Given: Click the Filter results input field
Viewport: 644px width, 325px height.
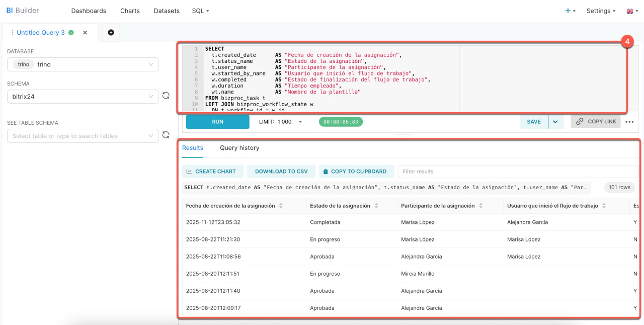Looking at the screenshot, I should (517, 172).
